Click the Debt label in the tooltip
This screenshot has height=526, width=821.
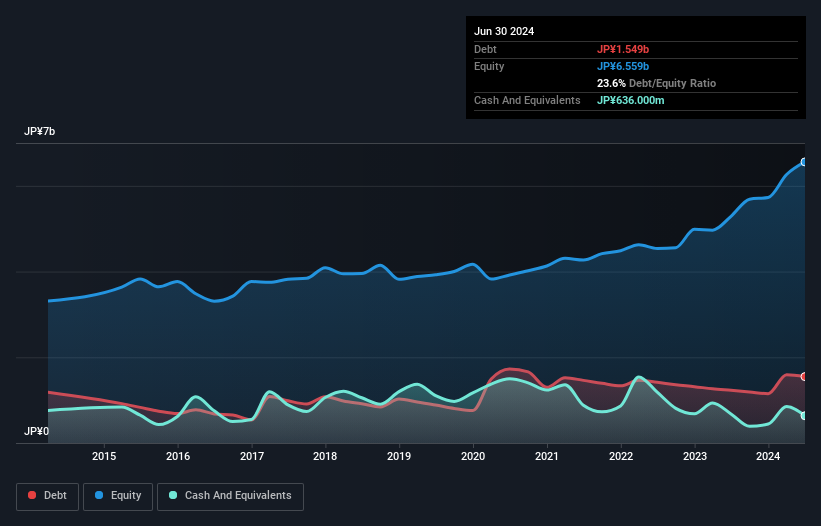pos(485,49)
